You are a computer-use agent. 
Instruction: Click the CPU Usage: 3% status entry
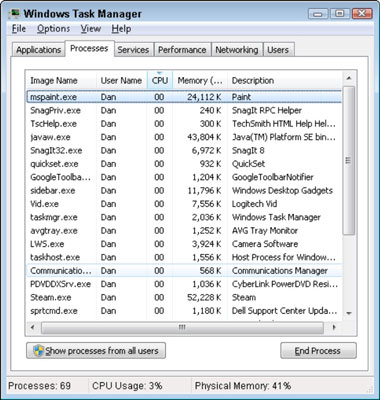pyautogui.click(x=127, y=386)
